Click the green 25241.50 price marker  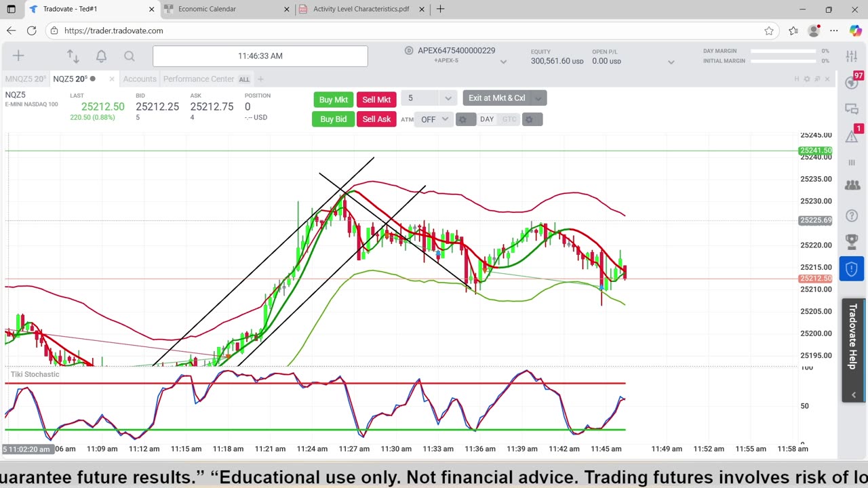pyautogui.click(x=816, y=150)
